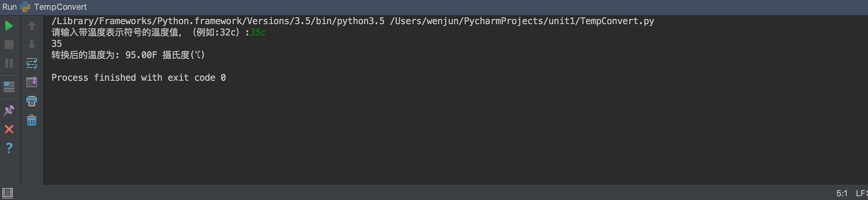The height and width of the screenshot is (200, 868).
Task: Click the Run tool window label
Action: (9, 7)
